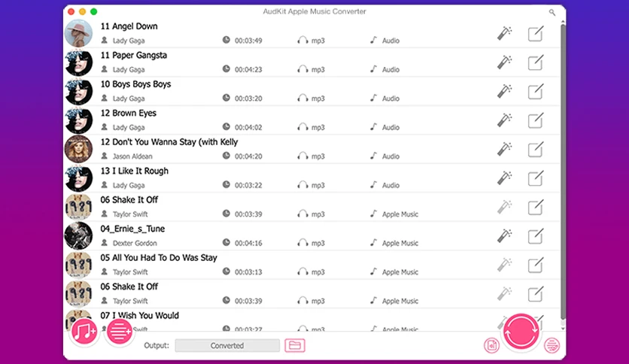Click "Audio" type on Paper Gangsta row
This screenshot has height=364, width=629.
(x=390, y=69)
